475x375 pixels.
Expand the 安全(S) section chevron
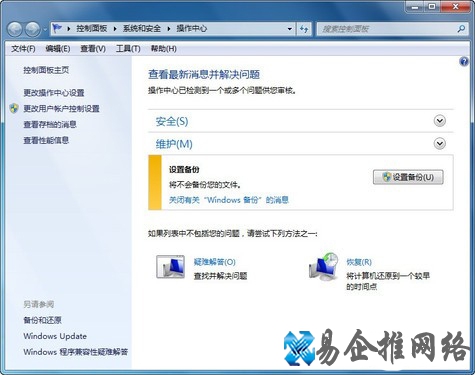coord(440,121)
